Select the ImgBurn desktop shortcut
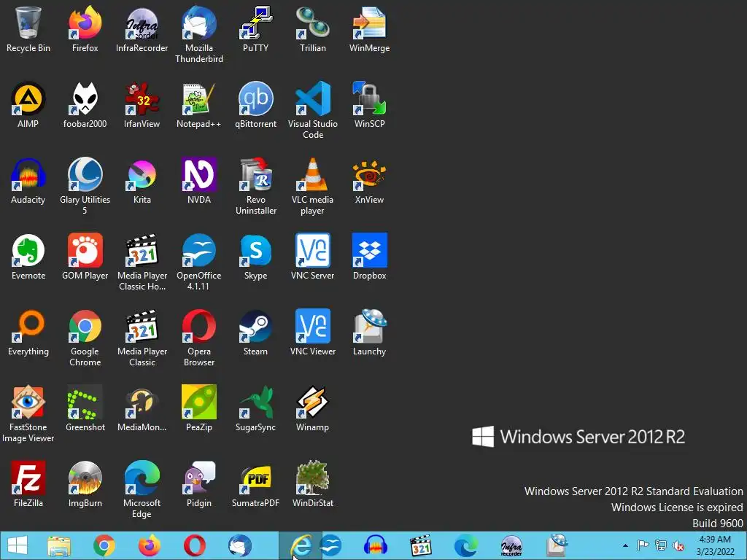Screen dimensions: 747x560 pos(85,484)
